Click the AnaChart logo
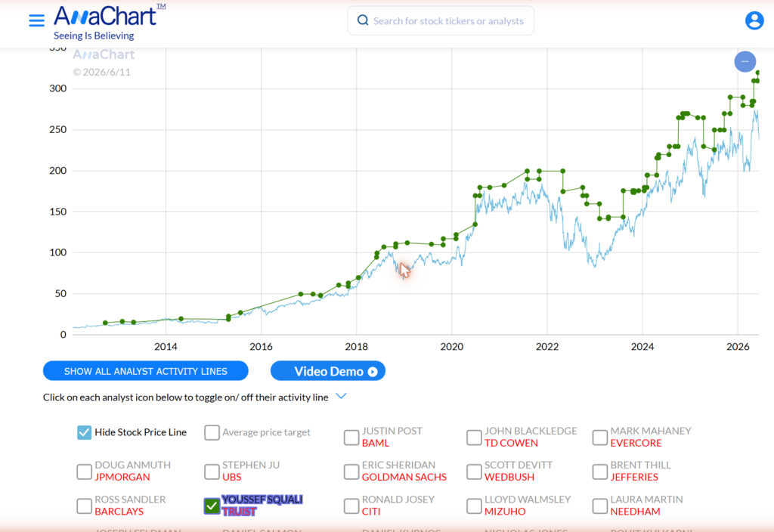 pyautogui.click(x=110, y=16)
